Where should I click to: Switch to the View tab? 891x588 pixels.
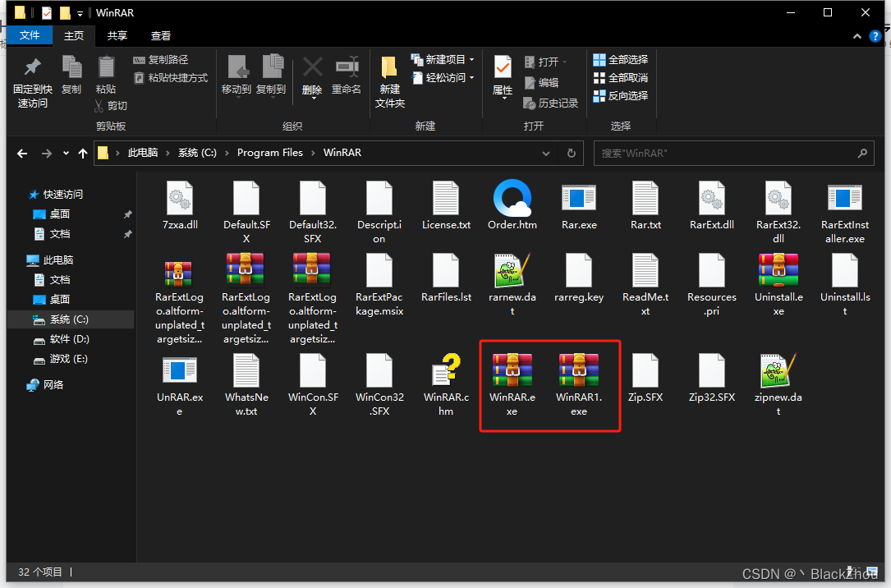[161, 36]
